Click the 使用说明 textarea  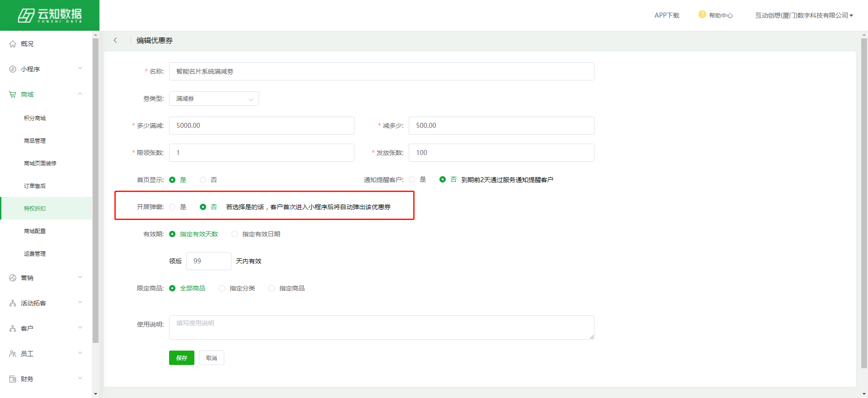pyautogui.click(x=382, y=328)
